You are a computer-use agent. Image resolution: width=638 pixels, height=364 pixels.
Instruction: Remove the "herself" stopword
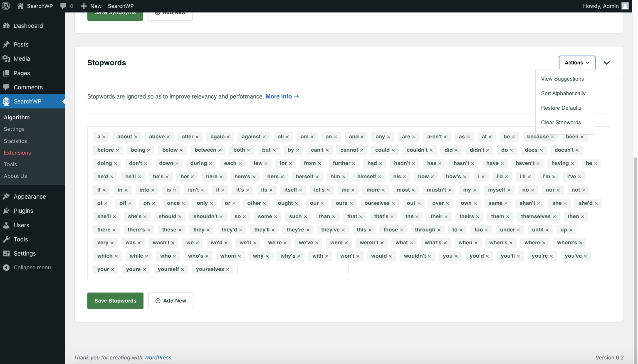click(x=318, y=176)
